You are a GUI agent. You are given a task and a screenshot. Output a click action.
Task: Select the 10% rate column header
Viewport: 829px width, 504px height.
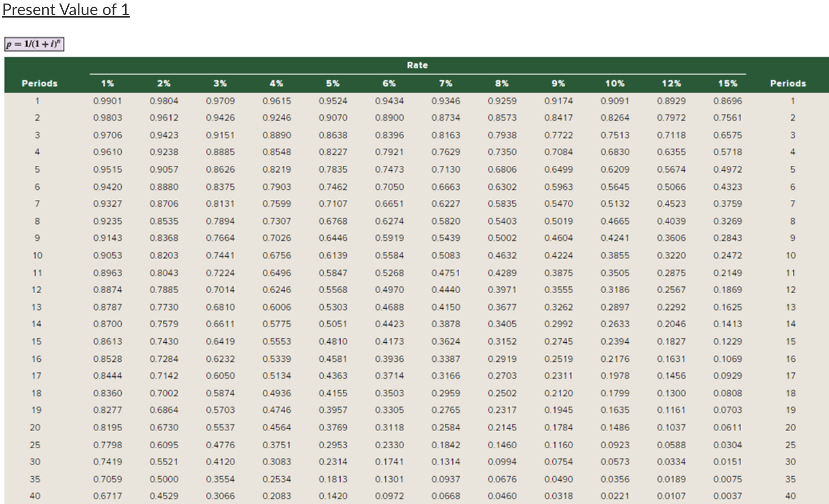coord(615,83)
